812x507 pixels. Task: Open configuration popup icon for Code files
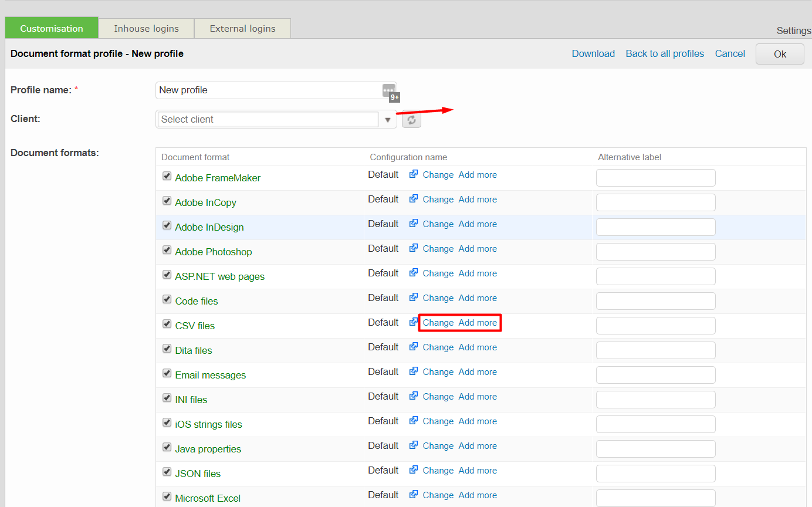pos(414,298)
